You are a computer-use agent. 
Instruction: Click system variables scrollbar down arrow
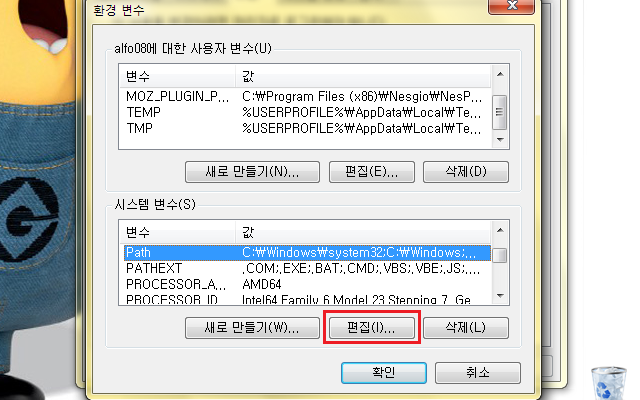click(500, 296)
